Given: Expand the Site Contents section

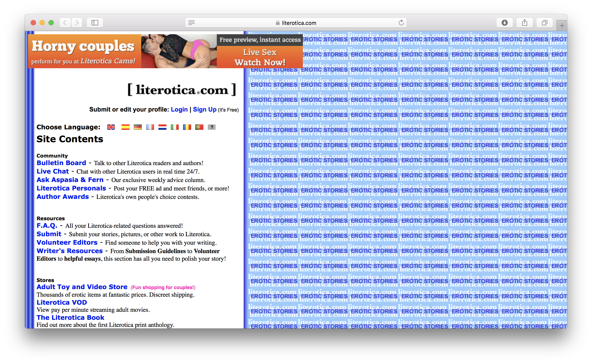Looking at the screenshot, I should pyautogui.click(x=70, y=138).
